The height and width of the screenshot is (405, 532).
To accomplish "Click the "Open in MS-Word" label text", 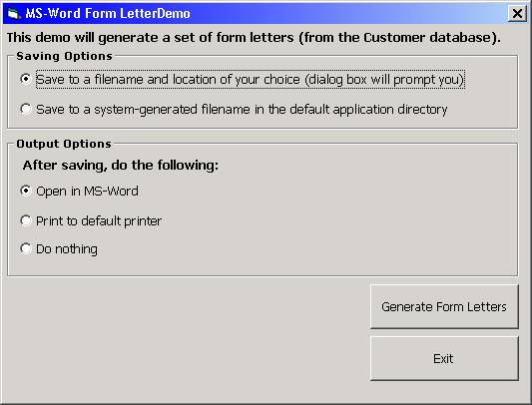I will (x=87, y=191).
